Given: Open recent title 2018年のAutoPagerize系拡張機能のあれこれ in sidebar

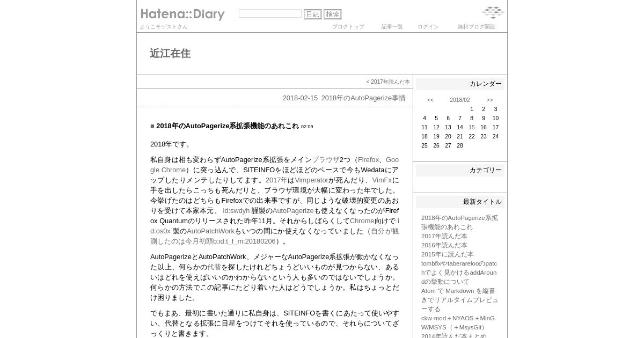Looking at the screenshot, I should (x=459, y=222).
